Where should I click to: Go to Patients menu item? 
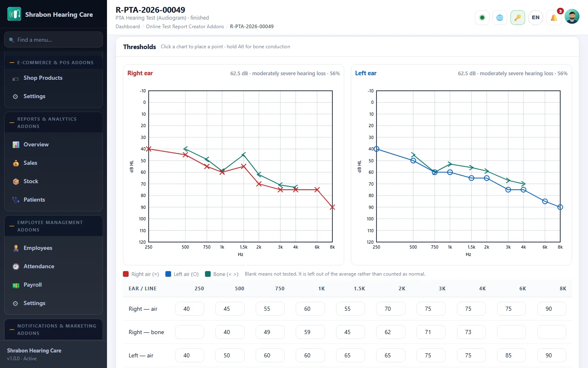click(x=53, y=200)
